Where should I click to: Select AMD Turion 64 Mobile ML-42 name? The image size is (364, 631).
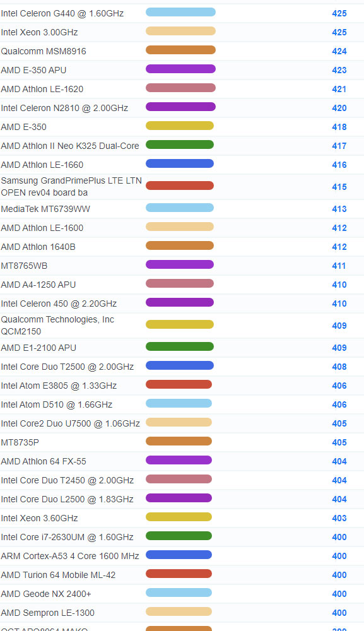coord(58,575)
